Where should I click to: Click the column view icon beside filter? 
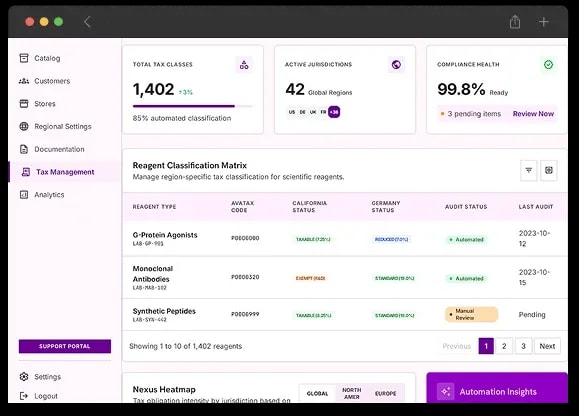[x=549, y=170]
